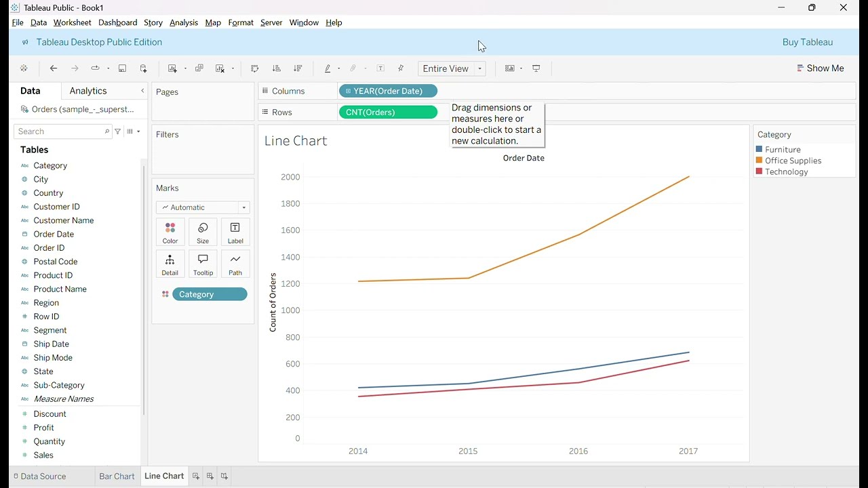Click the Furniture blue legend swatch

759,149
